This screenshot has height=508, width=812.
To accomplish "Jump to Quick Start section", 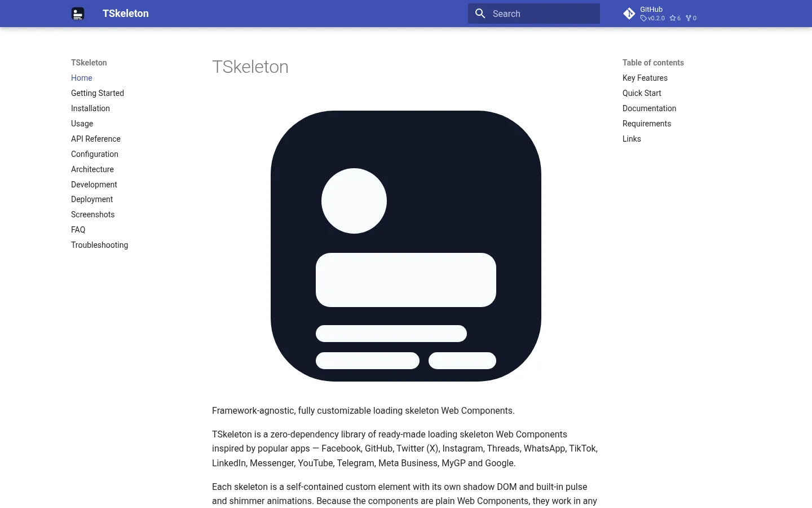I will [642, 93].
